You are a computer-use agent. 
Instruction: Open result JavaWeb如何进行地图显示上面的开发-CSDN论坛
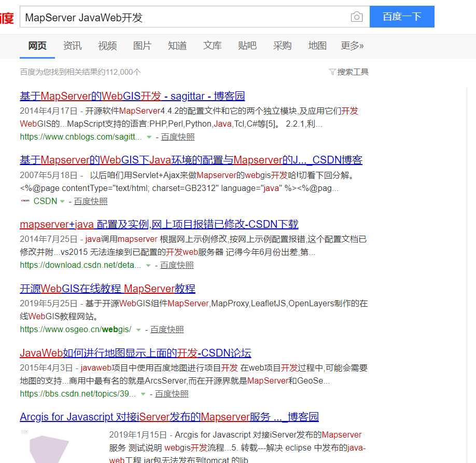[135, 353]
